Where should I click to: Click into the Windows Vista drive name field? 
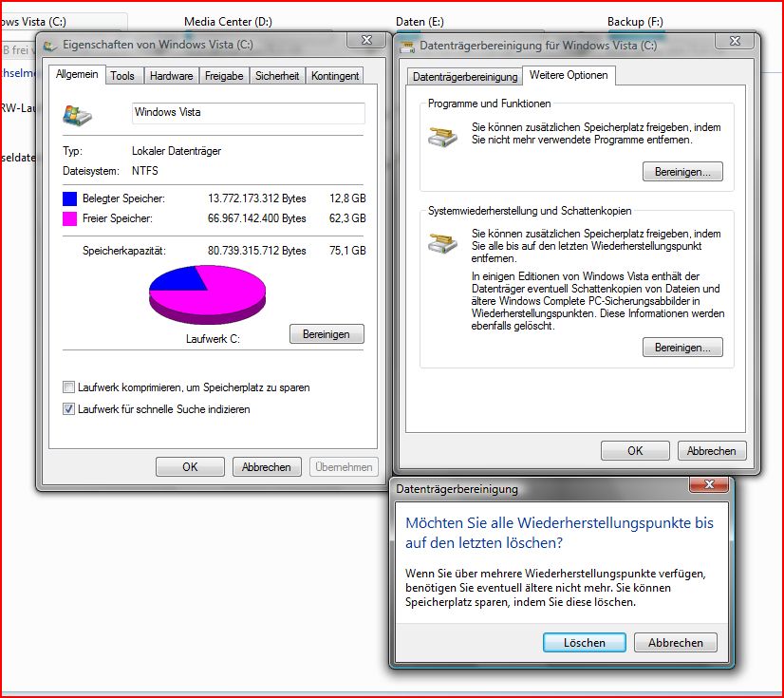click(x=249, y=113)
